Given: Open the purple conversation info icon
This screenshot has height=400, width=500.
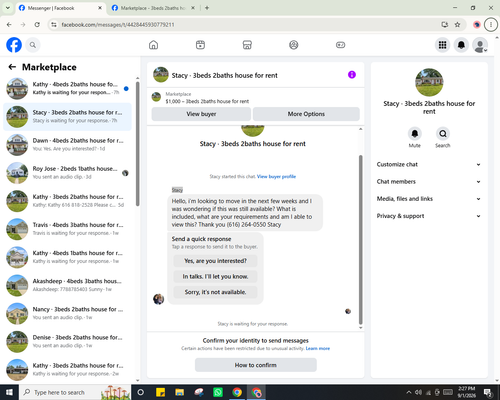Looking at the screenshot, I should coord(352,75).
